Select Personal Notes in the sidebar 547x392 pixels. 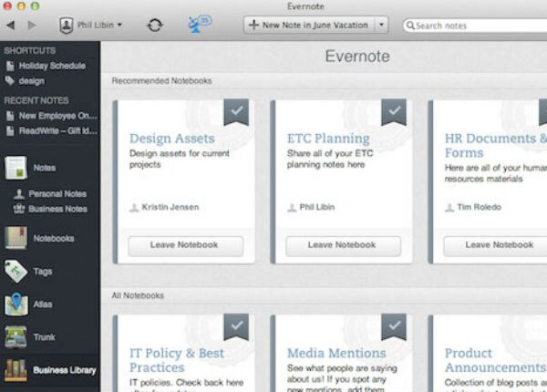click(57, 194)
